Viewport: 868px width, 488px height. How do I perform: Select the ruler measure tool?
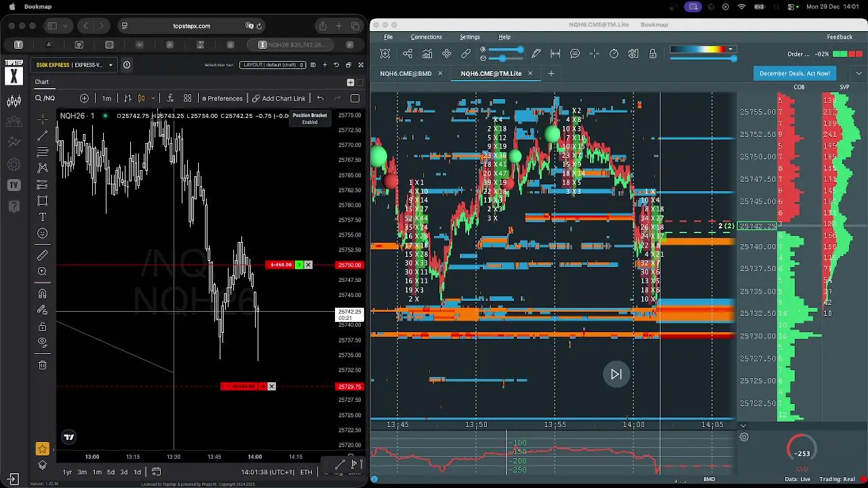point(42,255)
